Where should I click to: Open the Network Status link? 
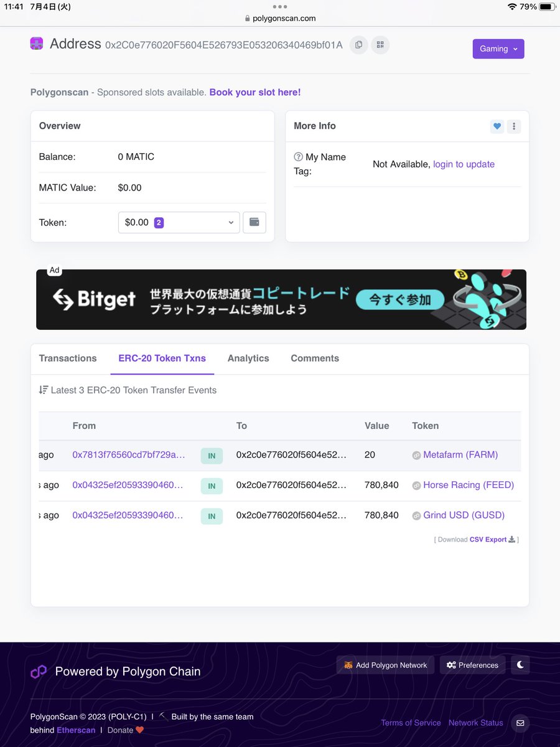click(476, 723)
